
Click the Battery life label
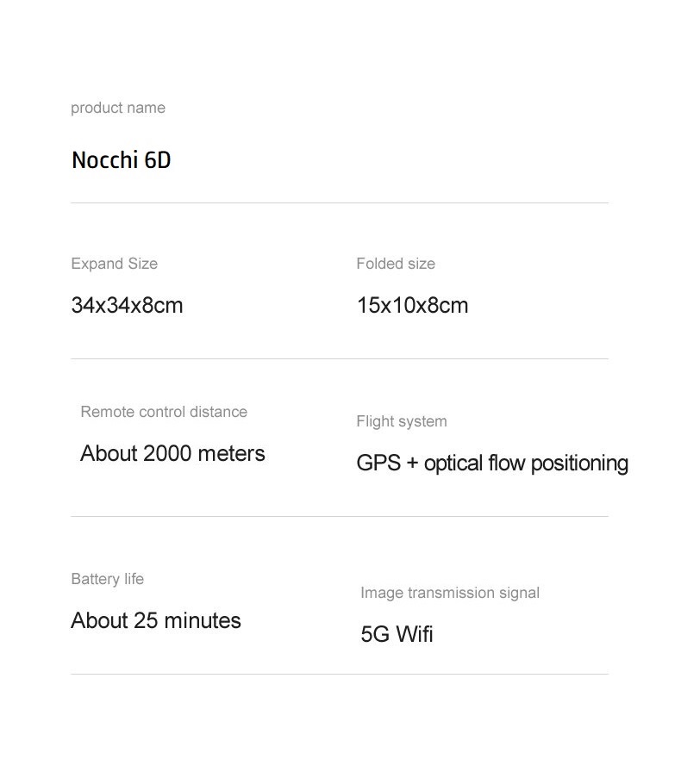tap(107, 579)
